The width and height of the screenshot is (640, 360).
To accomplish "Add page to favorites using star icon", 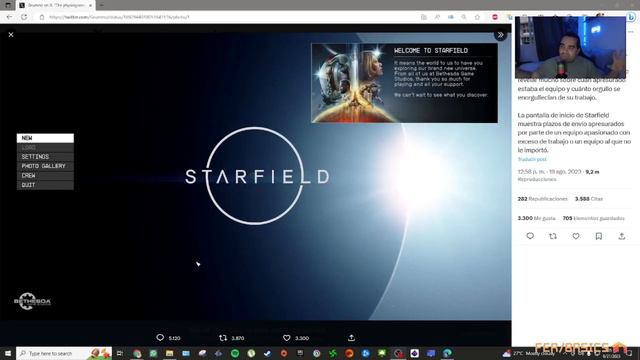I will click(477, 17).
